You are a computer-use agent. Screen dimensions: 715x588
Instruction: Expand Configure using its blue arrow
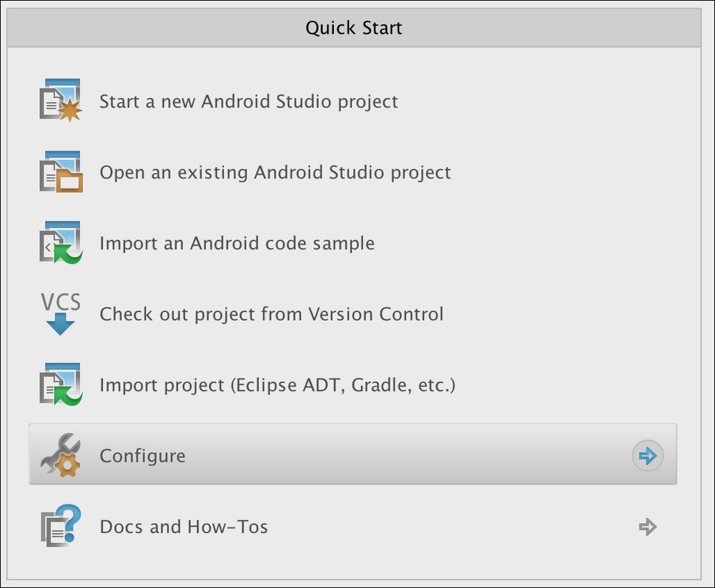[x=648, y=455]
